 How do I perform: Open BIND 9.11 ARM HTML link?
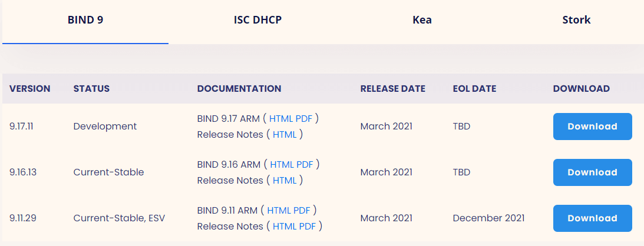279,210
